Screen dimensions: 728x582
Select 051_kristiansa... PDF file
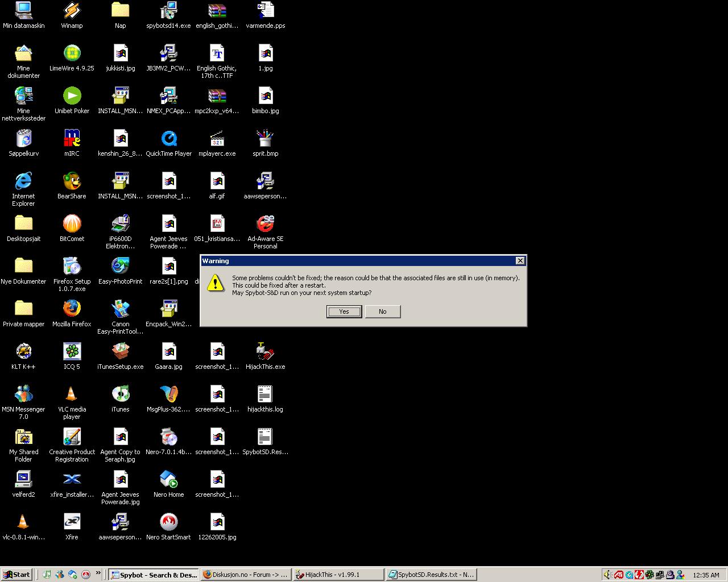[217, 228]
